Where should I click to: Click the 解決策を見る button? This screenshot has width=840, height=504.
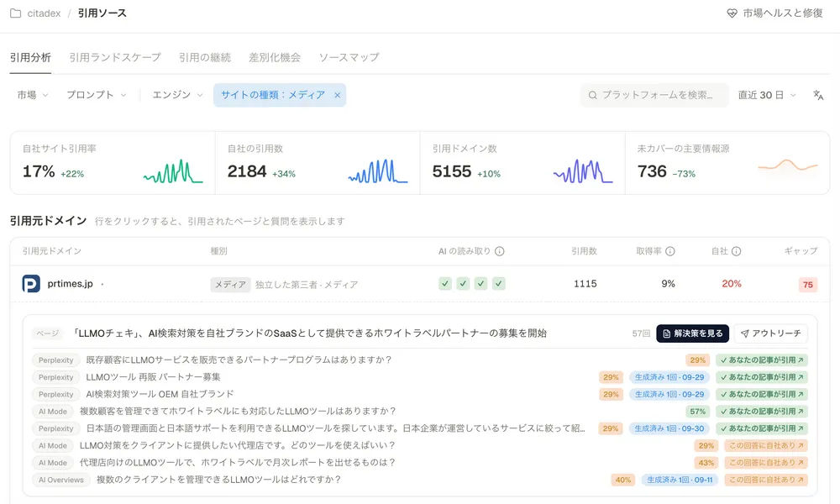click(x=692, y=333)
